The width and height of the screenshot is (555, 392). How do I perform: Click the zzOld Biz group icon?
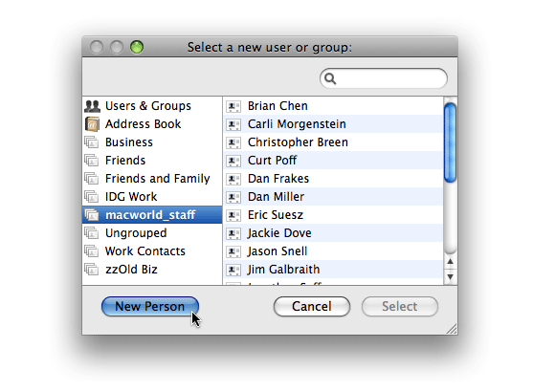click(92, 270)
